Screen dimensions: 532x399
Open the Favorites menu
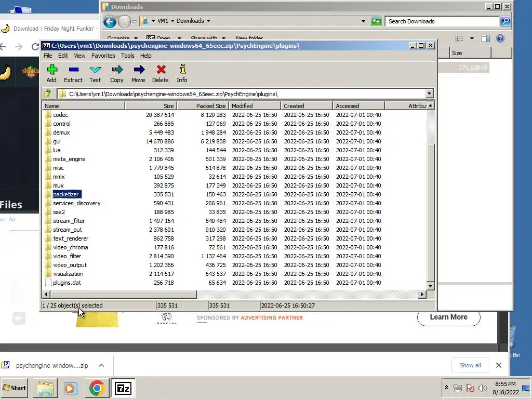point(103,56)
